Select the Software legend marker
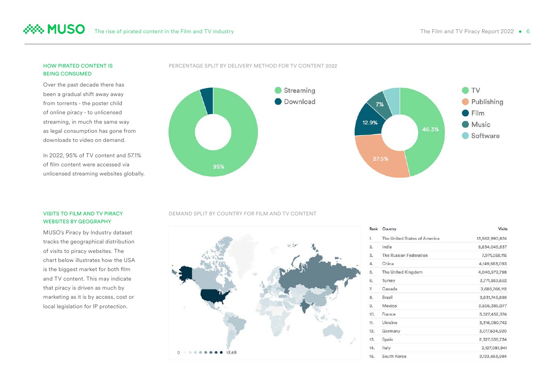The width and height of the screenshot is (555, 392). tap(465, 136)
